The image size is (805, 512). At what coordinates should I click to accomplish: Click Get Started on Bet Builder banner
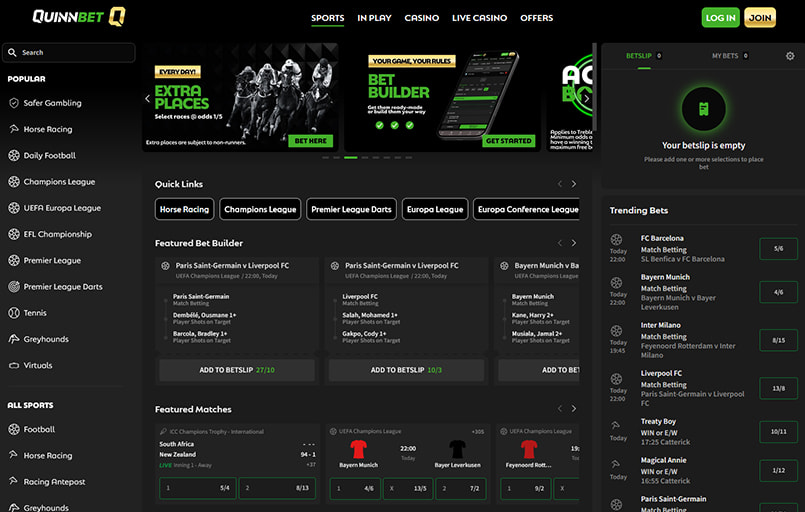click(509, 141)
